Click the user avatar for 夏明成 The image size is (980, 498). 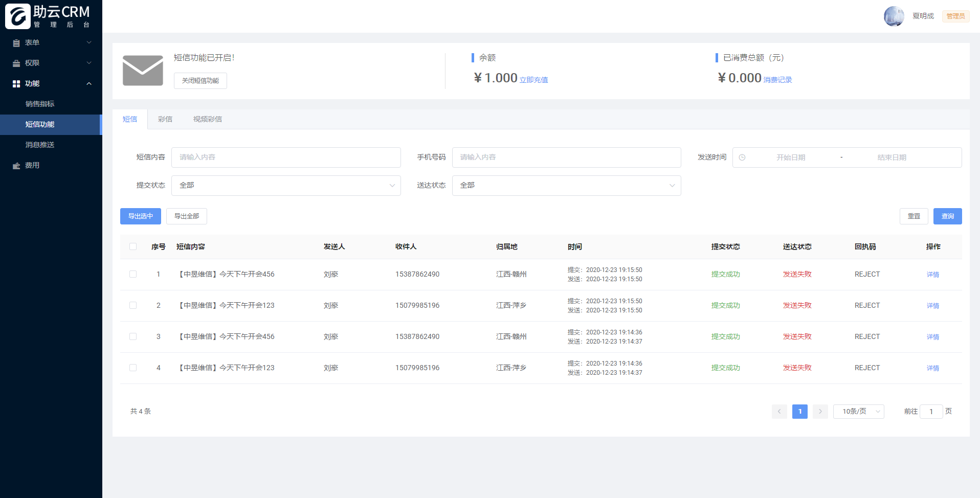click(x=894, y=16)
